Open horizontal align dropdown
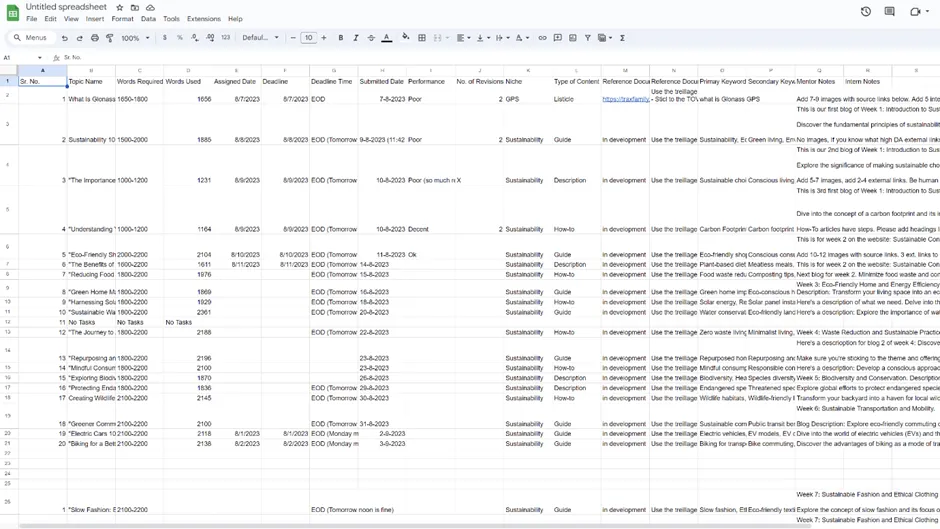This screenshot has height=529, width=940. pyautogui.click(x=463, y=38)
